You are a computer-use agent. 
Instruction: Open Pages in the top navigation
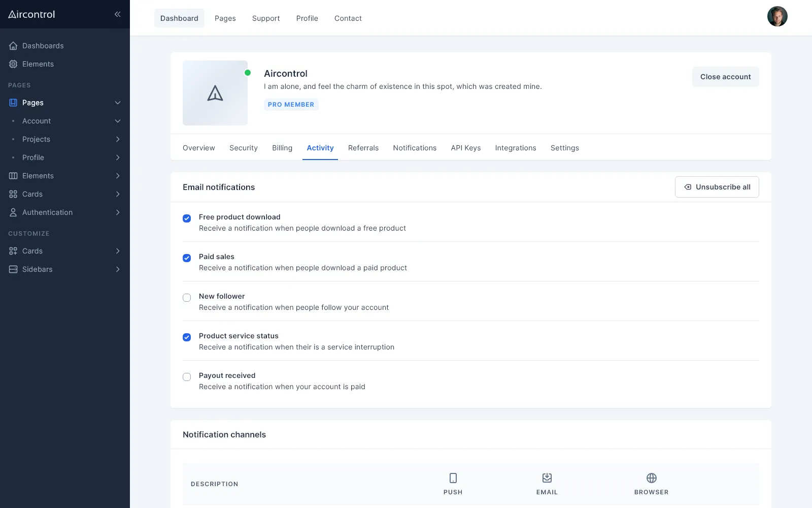point(225,18)
